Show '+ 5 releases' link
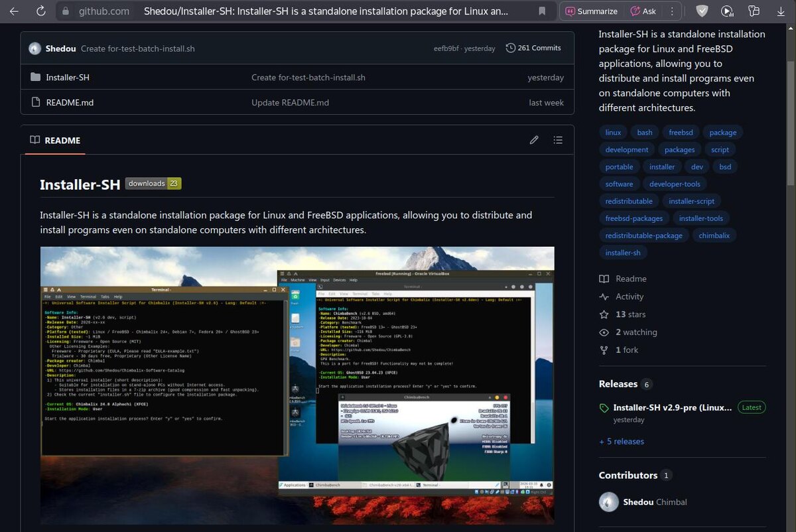Screen dimensions: 796x532 (622, 441)
